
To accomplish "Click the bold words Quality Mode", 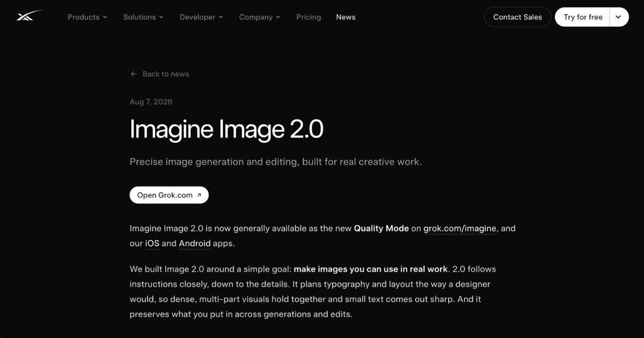I will [381, 229].
